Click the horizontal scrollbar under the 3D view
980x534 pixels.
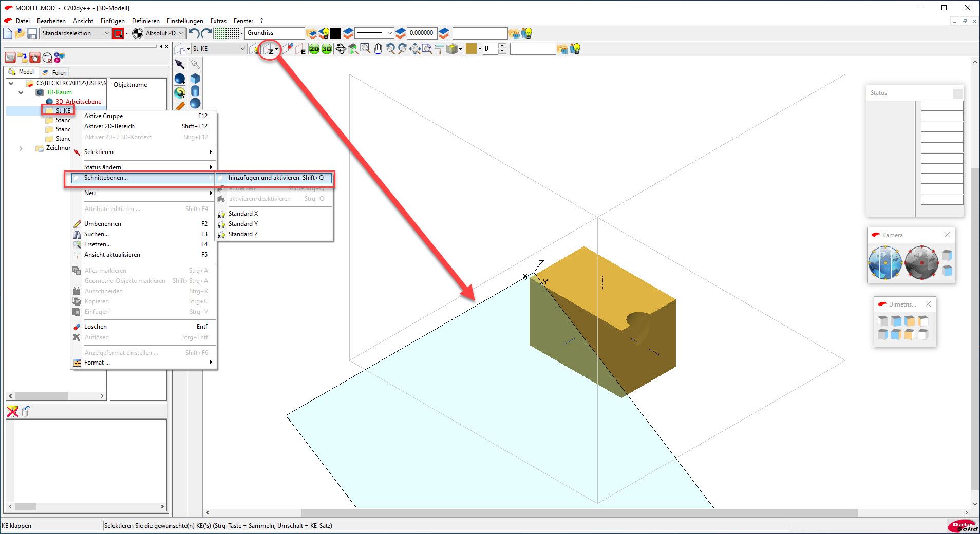579,512
